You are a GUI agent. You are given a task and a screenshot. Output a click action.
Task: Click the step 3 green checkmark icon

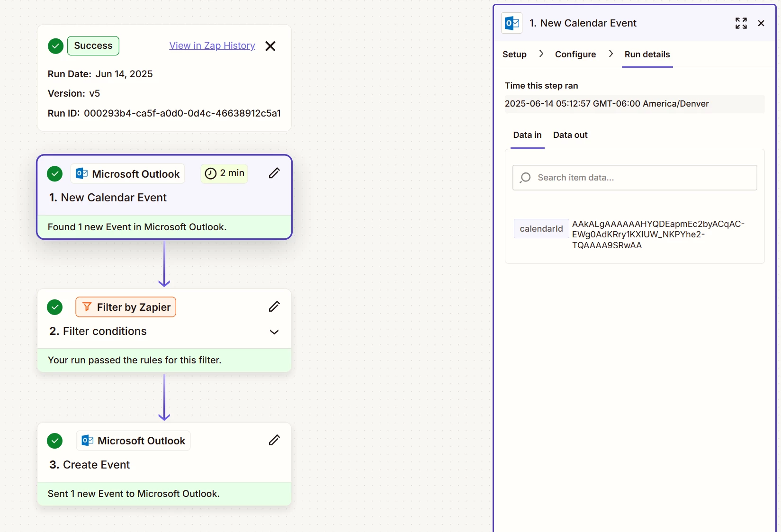coord(55,441)
